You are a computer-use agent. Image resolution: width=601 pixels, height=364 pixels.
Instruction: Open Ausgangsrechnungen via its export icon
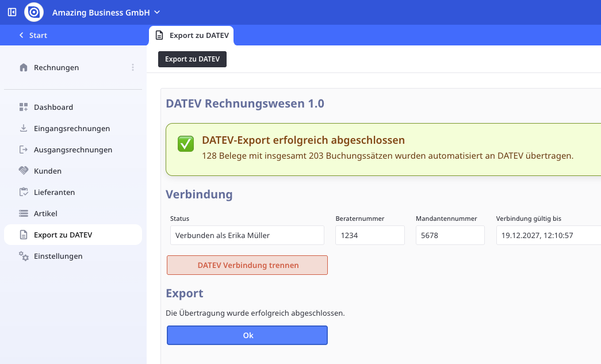(x=24, y=149)
